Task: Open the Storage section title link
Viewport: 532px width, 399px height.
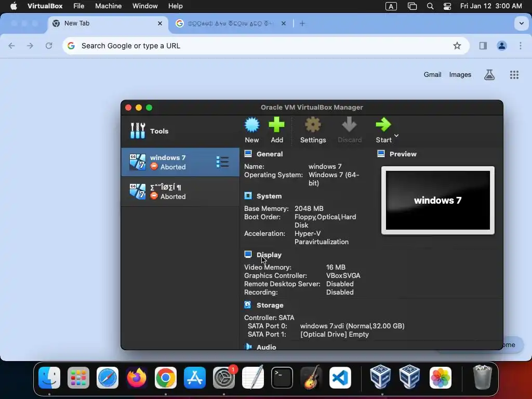Action: 270,305
